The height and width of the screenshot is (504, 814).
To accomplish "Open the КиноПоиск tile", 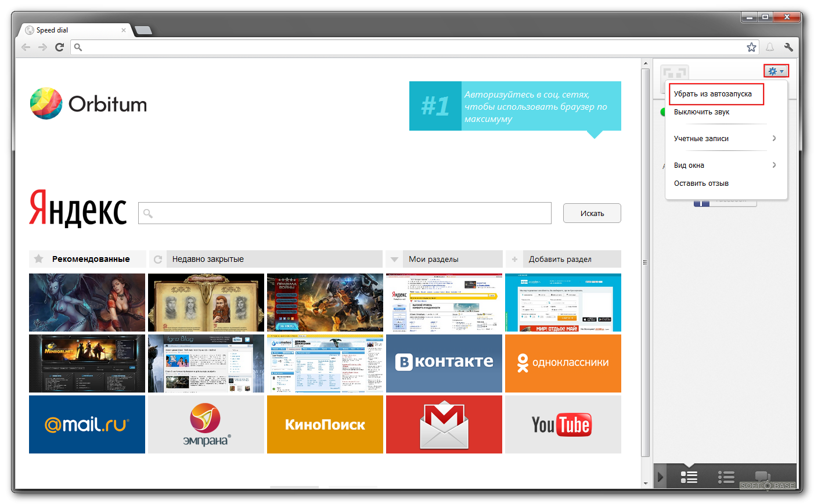I will [x=325, y=424].
